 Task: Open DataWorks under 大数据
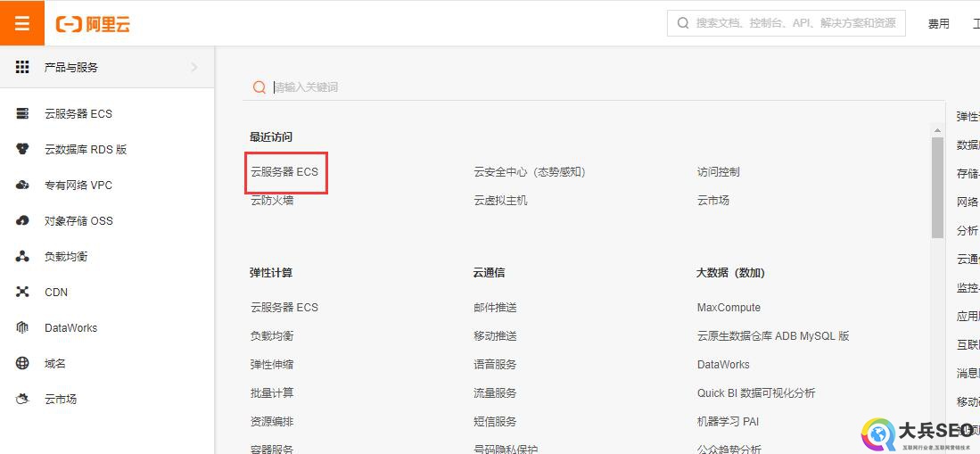[x=723, y=365]
